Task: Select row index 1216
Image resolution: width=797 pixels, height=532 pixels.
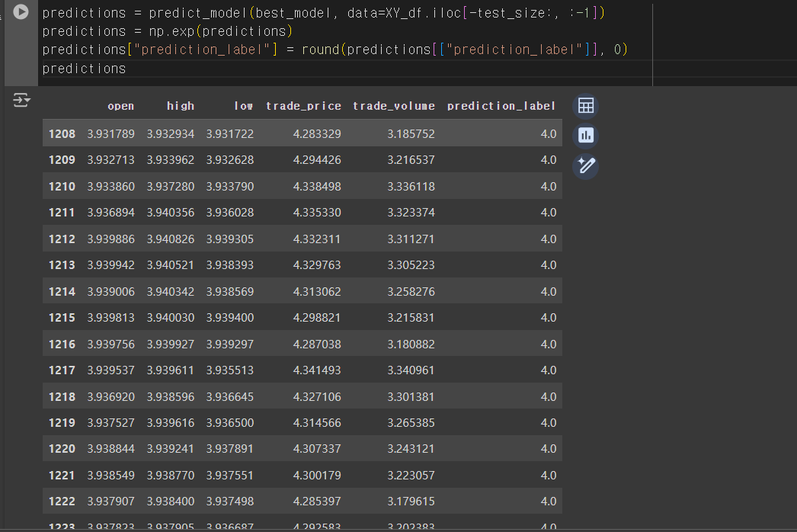Action: (x=62, y=345)
